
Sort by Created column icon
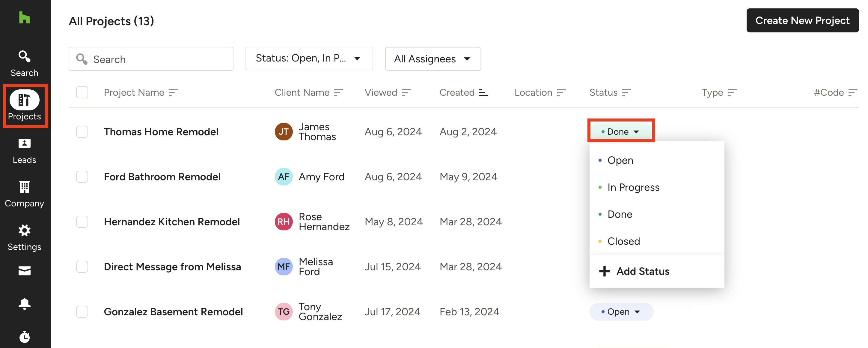[483, 92]
